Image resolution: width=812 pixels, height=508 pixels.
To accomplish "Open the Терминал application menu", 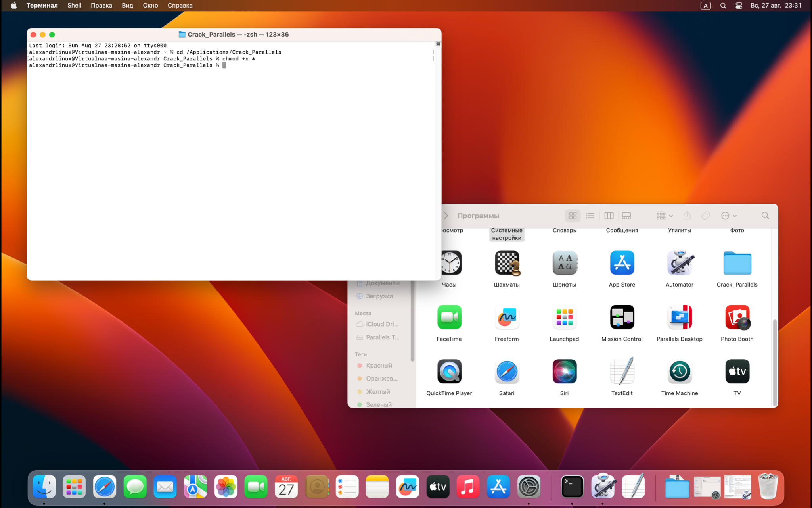I will [42, 6].
